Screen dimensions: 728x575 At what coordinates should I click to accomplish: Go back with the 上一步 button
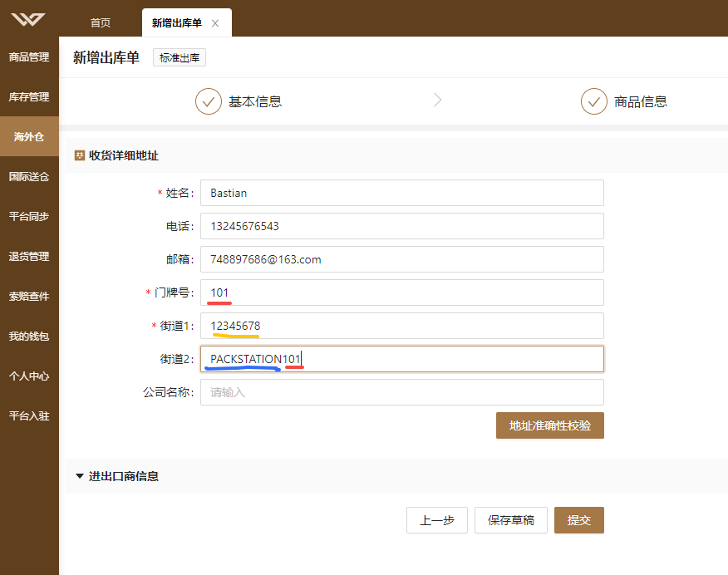coord(437,520)
